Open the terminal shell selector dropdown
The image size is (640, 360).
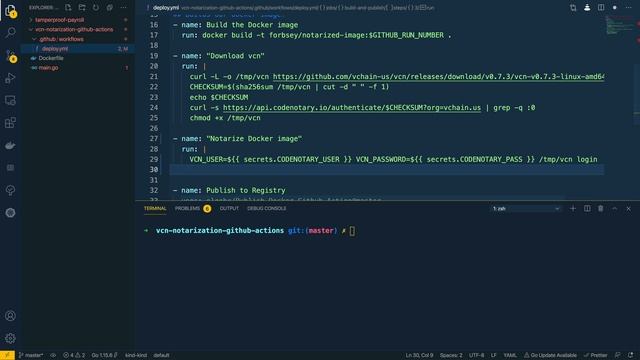click(x=525, y=209)
